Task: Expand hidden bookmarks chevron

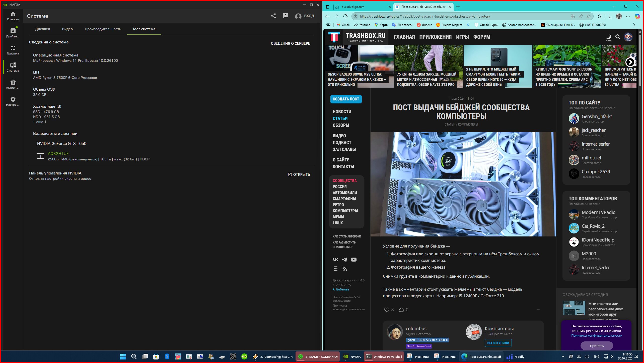Action: tap(634, 25)
